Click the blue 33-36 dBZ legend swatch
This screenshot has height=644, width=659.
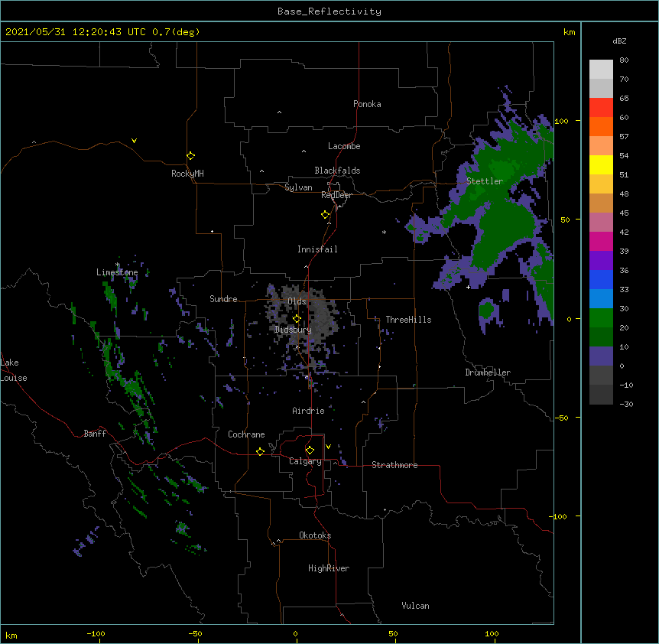601,279
